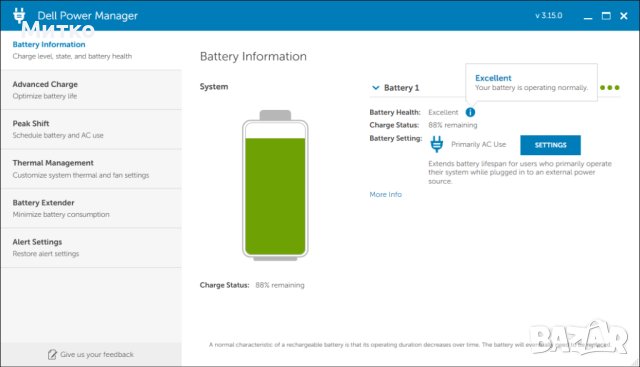Click the System heading label
The height and width of the screenshot is (367, 640).
pyautogui.click(x=214, y=87)
